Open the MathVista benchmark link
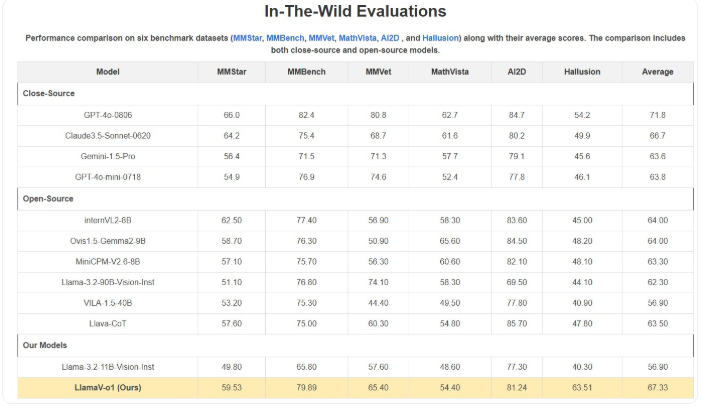The image size is (702, 410). click(358, 38)
